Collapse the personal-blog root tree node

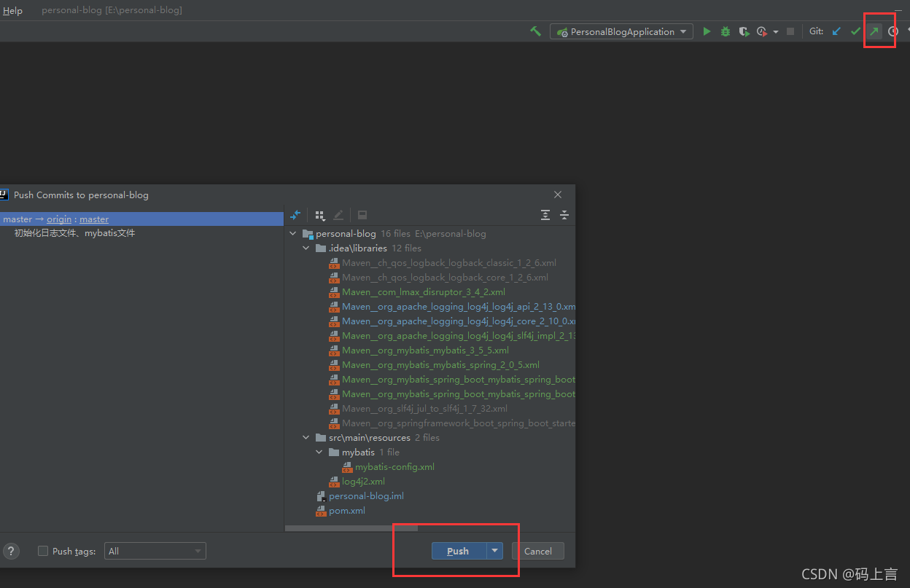click(x=293, y=234)
